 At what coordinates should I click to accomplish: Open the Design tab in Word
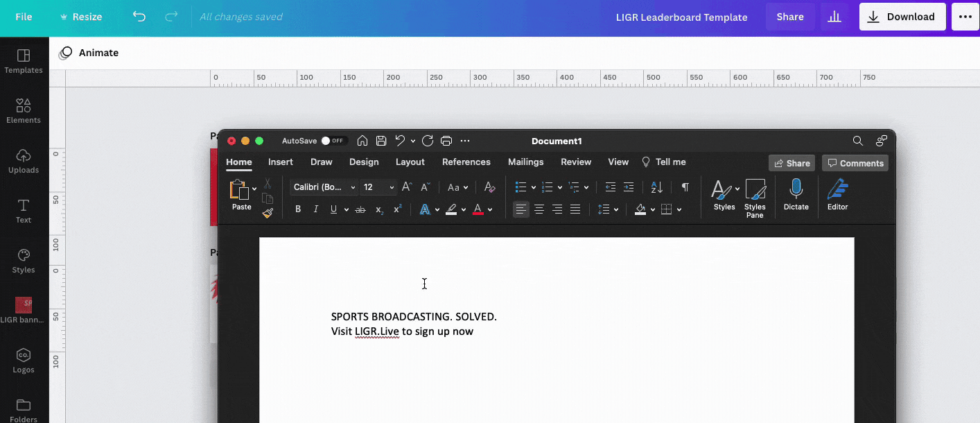(364, 162)
